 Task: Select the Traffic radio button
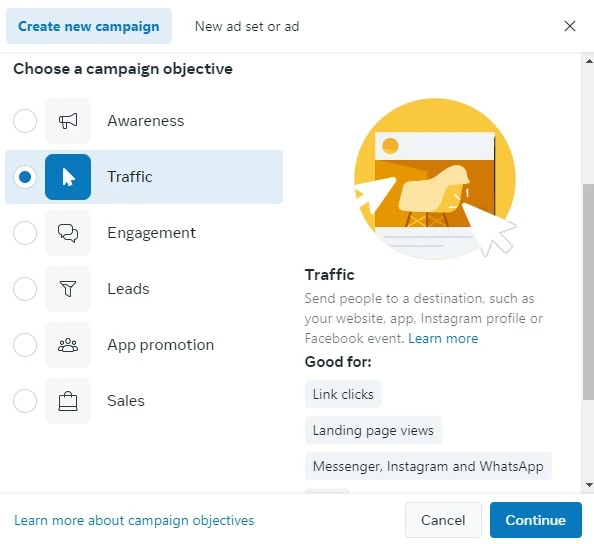click(25, 177)
